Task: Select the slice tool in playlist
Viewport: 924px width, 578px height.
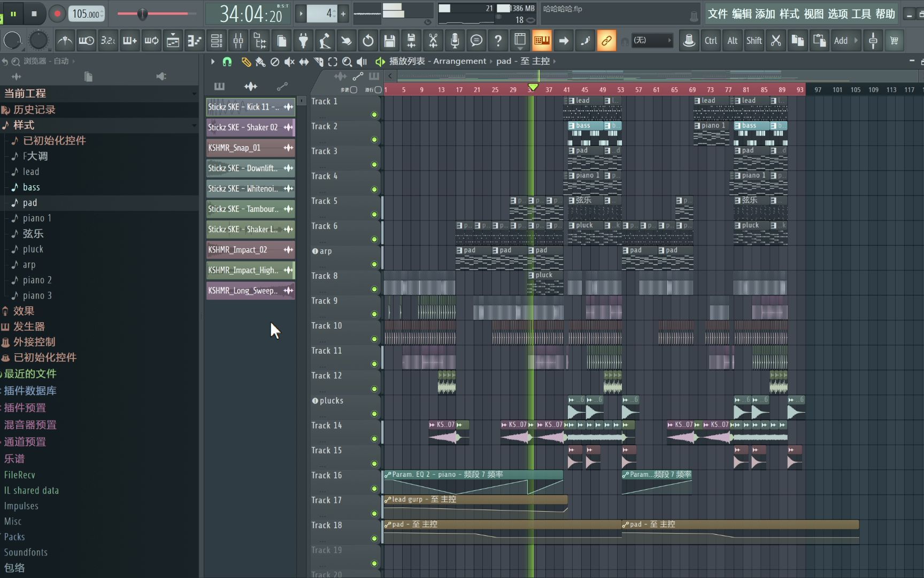Action: coord(318,62)
